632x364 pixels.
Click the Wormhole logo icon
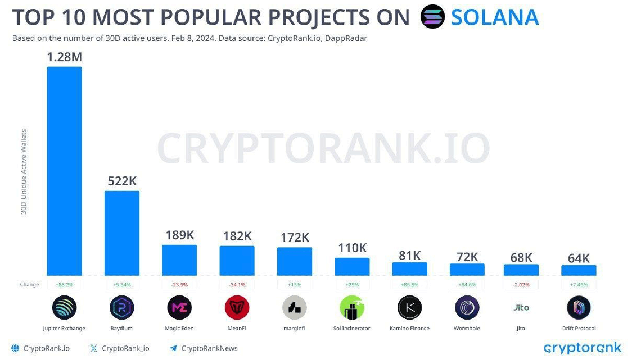[x=467, y=307]
